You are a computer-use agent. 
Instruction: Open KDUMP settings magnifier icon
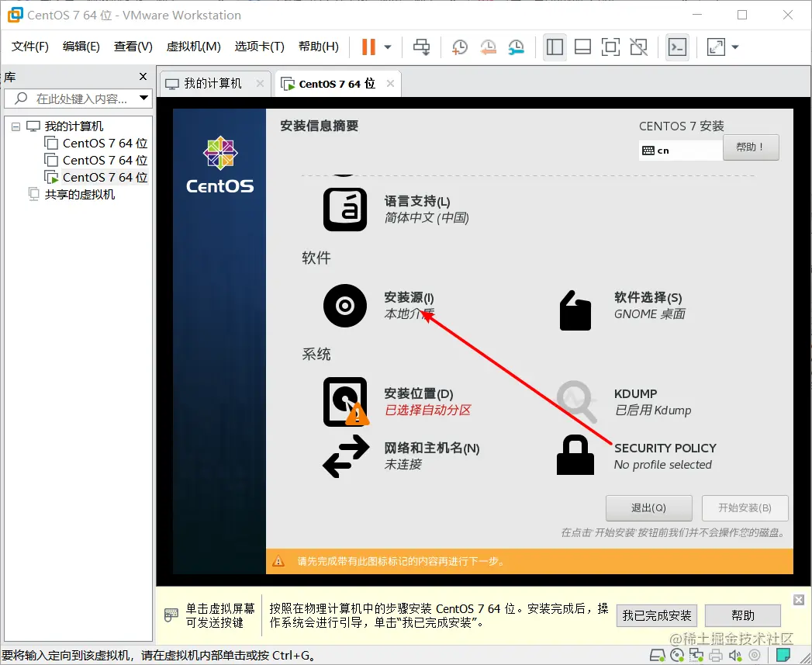(576, 402)
